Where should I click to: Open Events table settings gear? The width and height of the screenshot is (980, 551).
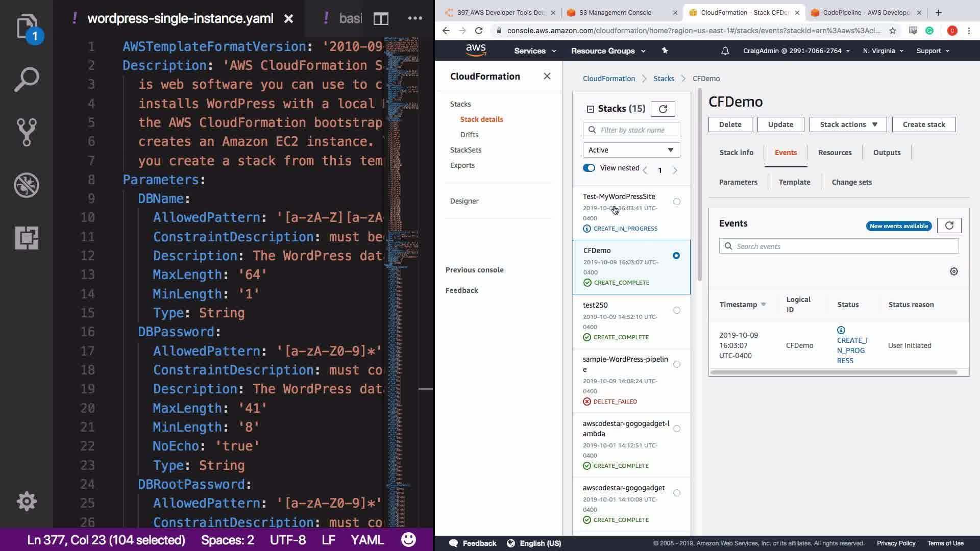[953, 271]
